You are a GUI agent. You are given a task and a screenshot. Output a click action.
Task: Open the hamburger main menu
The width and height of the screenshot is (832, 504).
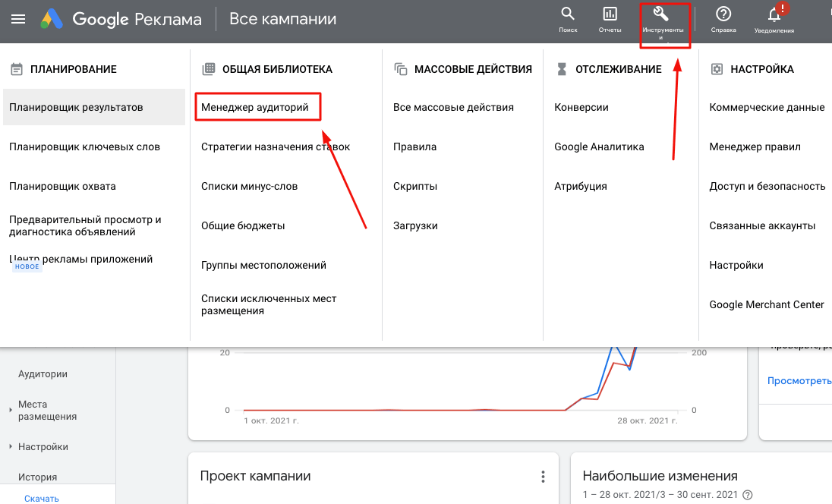(18, 19)
